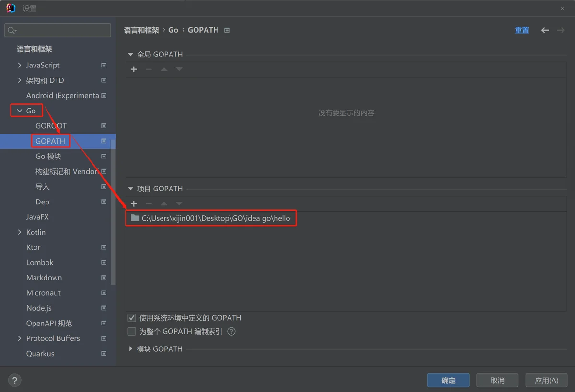Expand the 架构和 DTD tree node
The width and height of the screenshot is (575, 392).
(x=19, y=80)
